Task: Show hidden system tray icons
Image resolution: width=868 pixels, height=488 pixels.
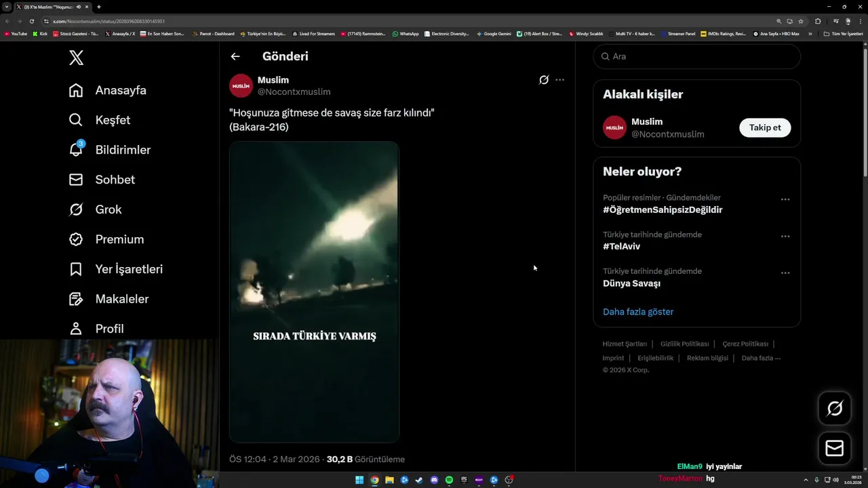Action: (806, 480)
